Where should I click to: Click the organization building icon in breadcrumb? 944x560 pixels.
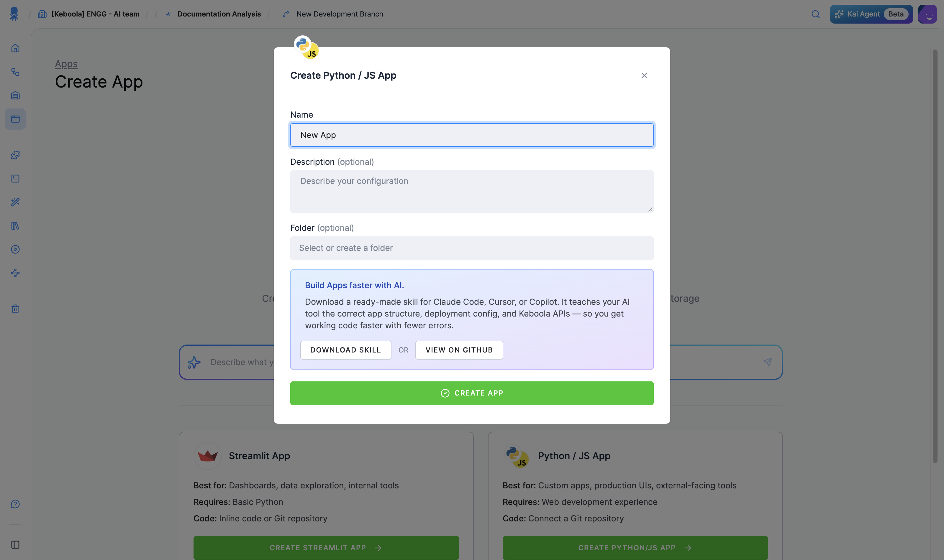42,14
